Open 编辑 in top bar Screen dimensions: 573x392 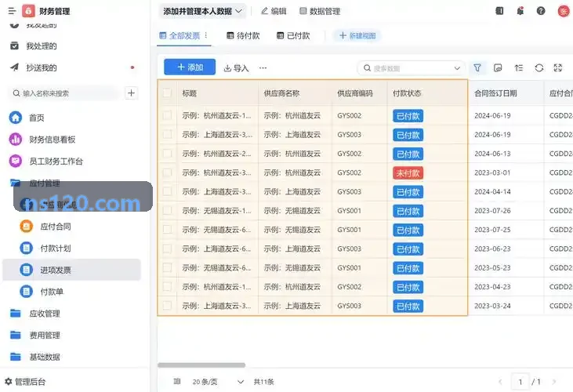[x=274, y=11]
